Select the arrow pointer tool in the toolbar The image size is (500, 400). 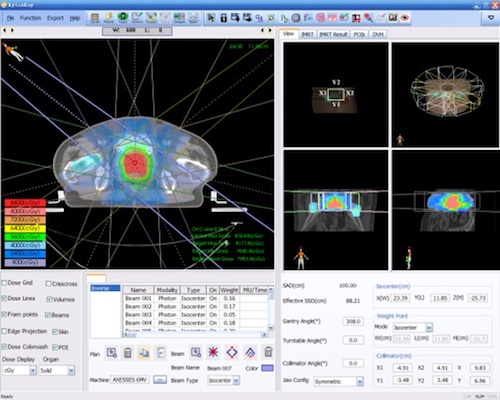tap(211, 18)
